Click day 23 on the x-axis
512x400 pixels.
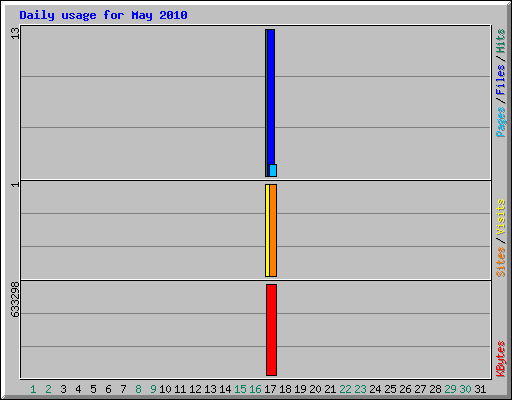[x=360, y=389]
